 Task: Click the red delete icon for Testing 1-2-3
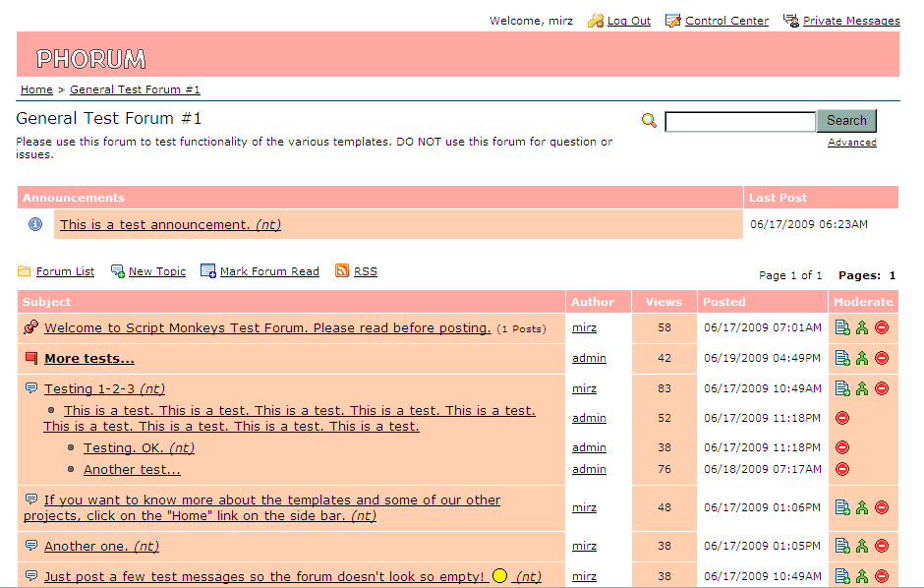tap(882, 388)
